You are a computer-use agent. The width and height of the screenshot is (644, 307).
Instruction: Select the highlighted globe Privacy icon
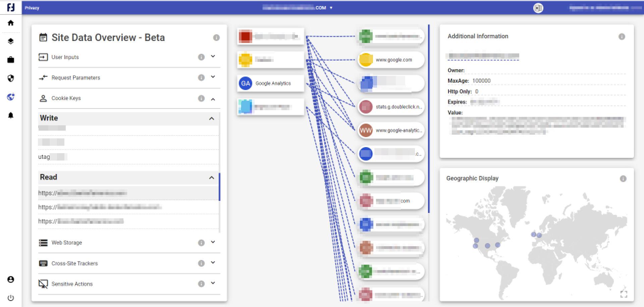(x=10, y=97)
